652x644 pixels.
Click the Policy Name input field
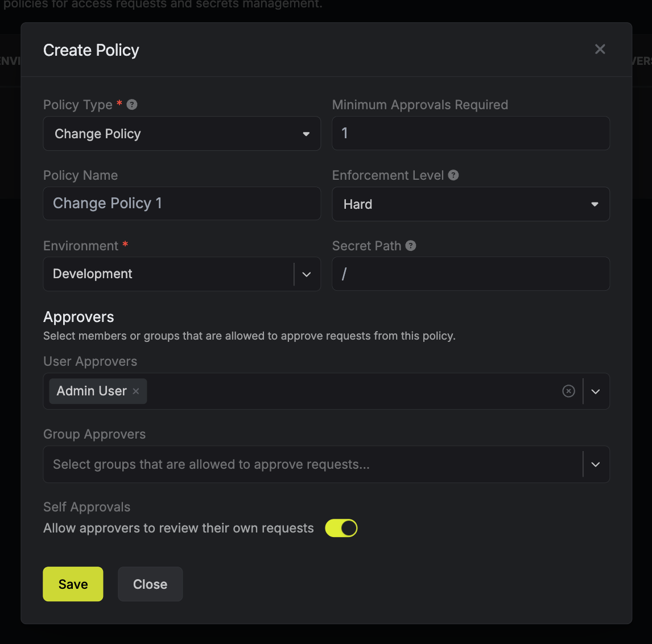tap(181, 203)
